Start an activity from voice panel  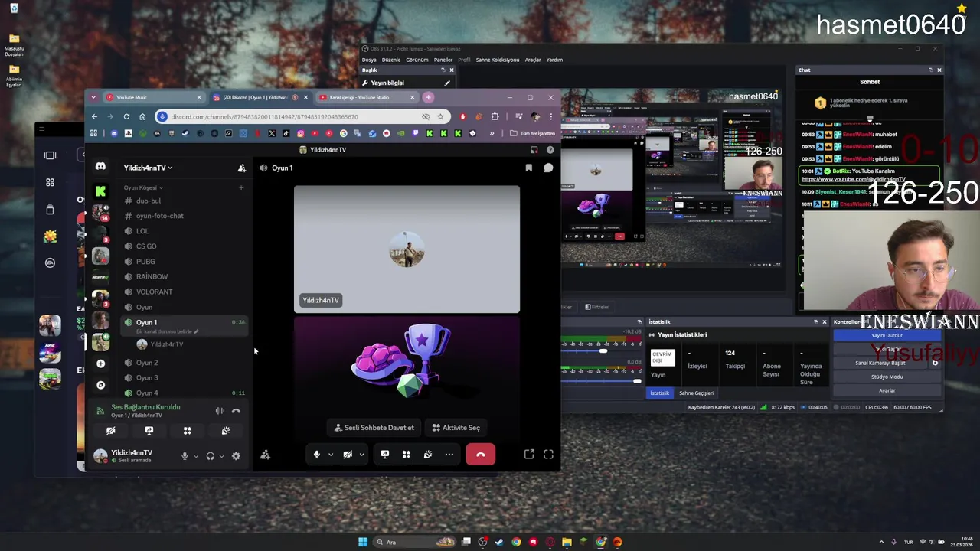click(x=187, y=431)
